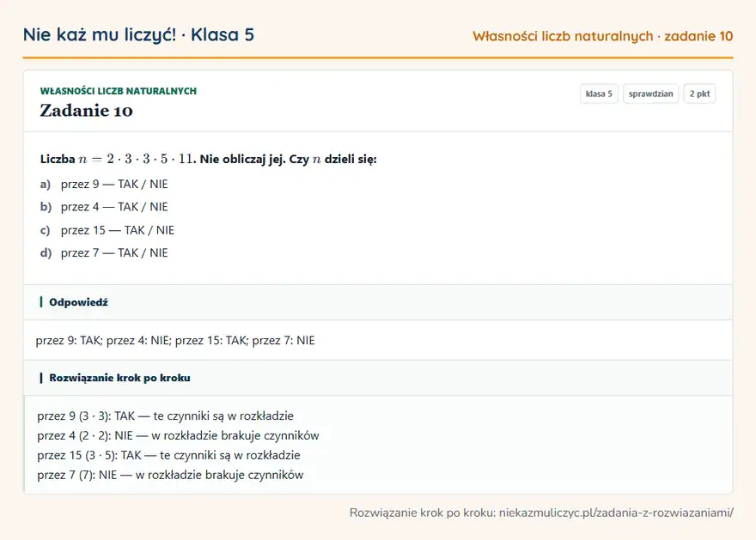Click the 'sprawdzian' tag

651,94
